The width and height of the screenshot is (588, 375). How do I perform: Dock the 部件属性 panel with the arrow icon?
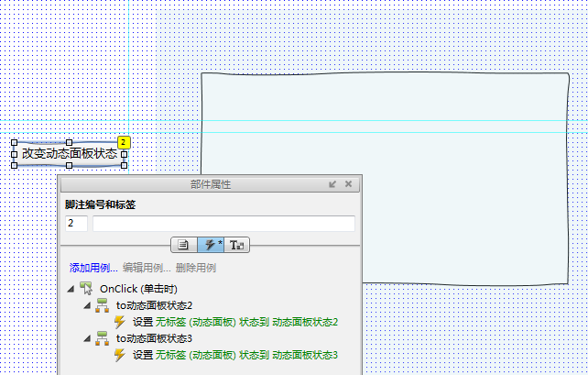pos(332,184)
